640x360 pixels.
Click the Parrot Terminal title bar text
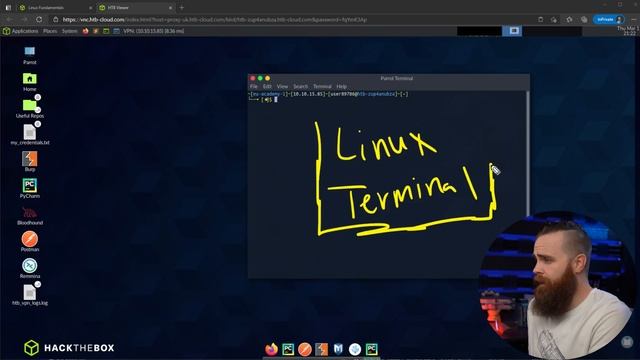pyautogui.click(x=396, y=78)
